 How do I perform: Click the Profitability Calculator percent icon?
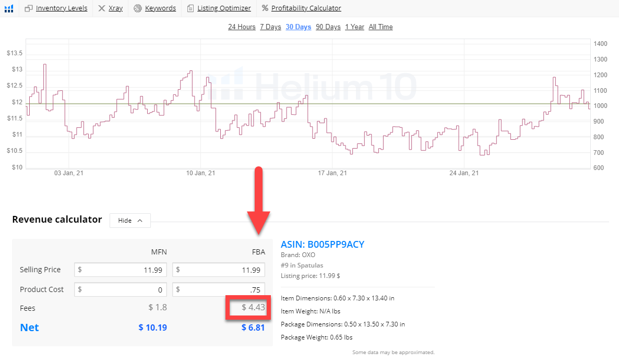click(265, 8)
